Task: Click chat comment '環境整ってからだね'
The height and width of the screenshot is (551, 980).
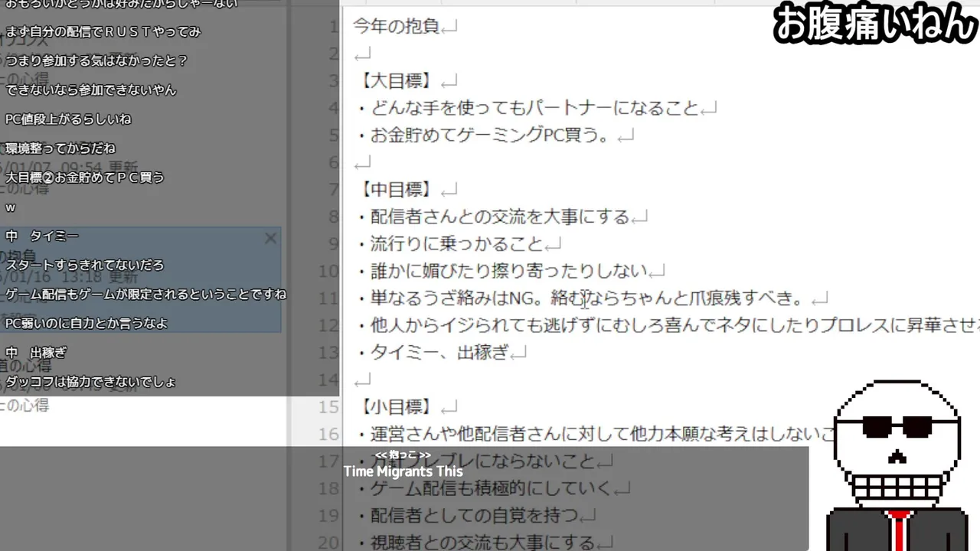Action: 60,148
